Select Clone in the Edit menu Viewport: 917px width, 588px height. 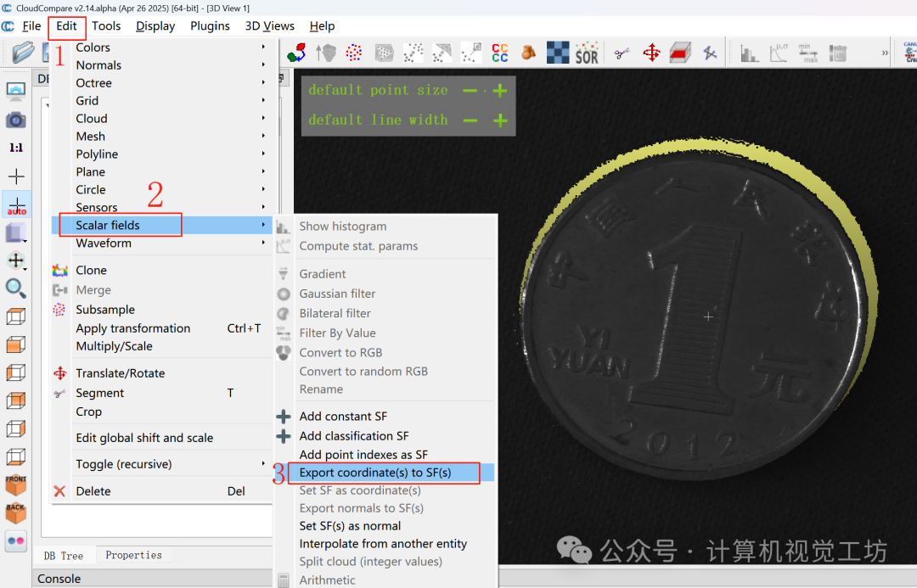coord(162,270)
